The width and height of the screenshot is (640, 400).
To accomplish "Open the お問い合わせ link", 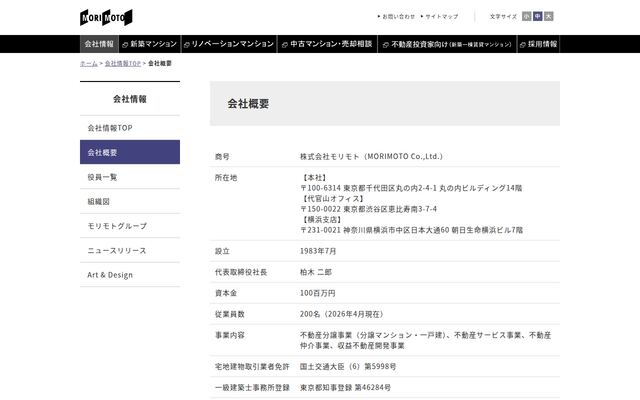I will point(398,17).
